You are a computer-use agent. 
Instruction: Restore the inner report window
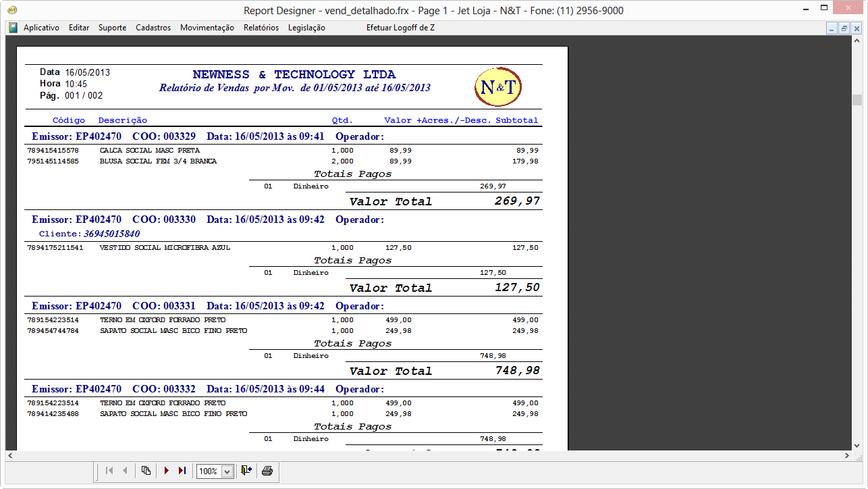844,28
